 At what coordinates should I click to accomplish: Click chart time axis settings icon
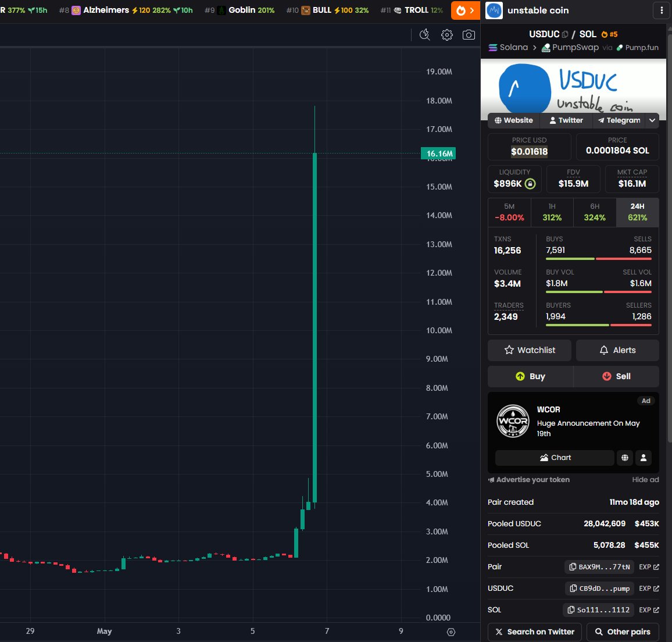(451, 632)
